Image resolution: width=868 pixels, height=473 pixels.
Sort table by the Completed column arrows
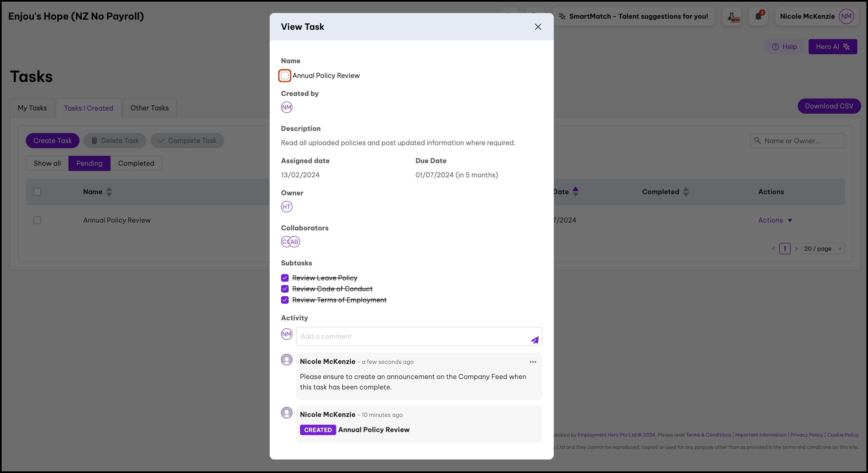686,192
